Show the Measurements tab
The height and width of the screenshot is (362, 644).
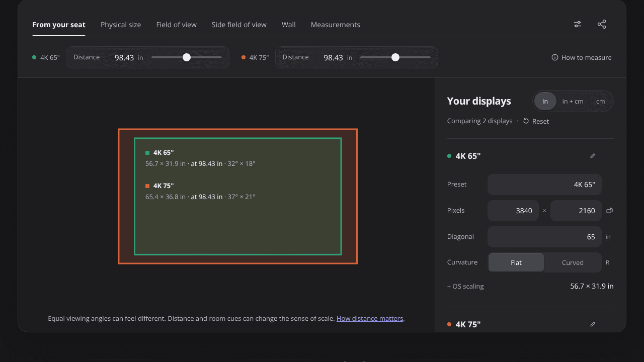336,25
